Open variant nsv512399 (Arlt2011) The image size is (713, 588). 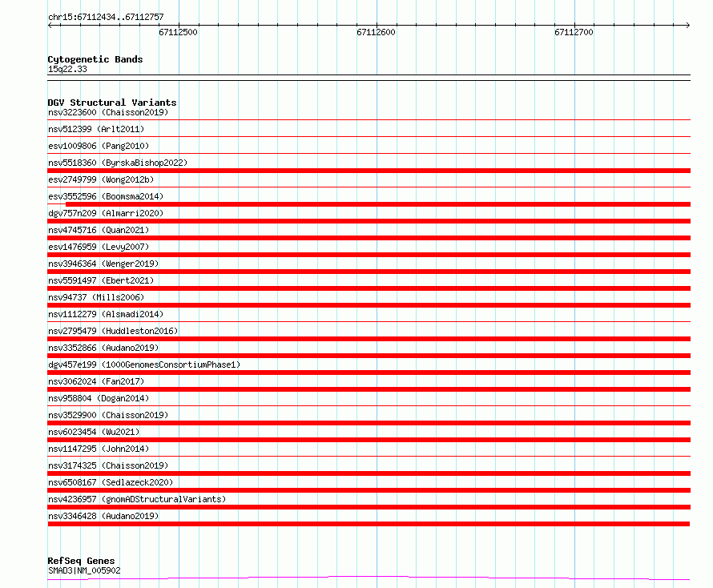(x=96, y=129)
